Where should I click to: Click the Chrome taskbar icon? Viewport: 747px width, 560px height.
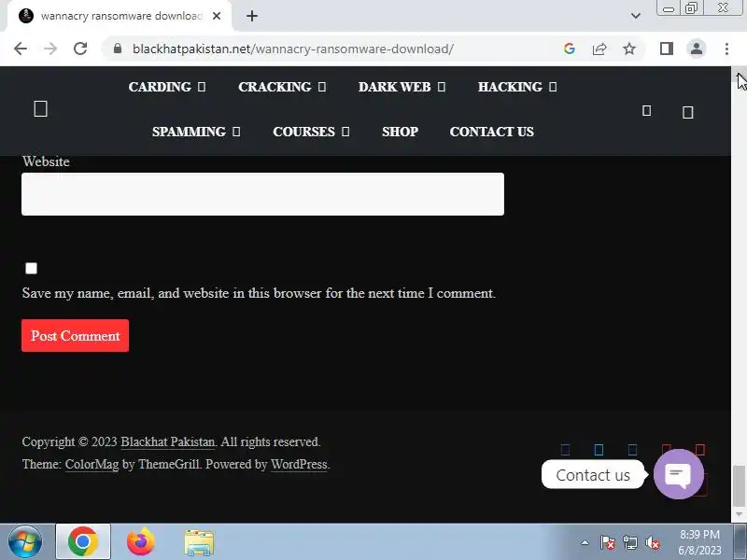[x=83, y=542]
